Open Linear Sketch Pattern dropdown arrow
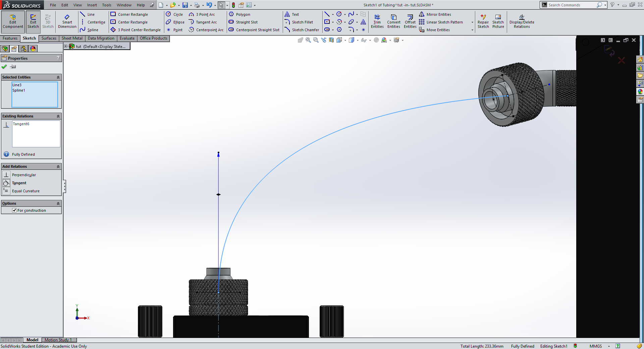Viewport: 644px width, 349px height. pos(472,22)
